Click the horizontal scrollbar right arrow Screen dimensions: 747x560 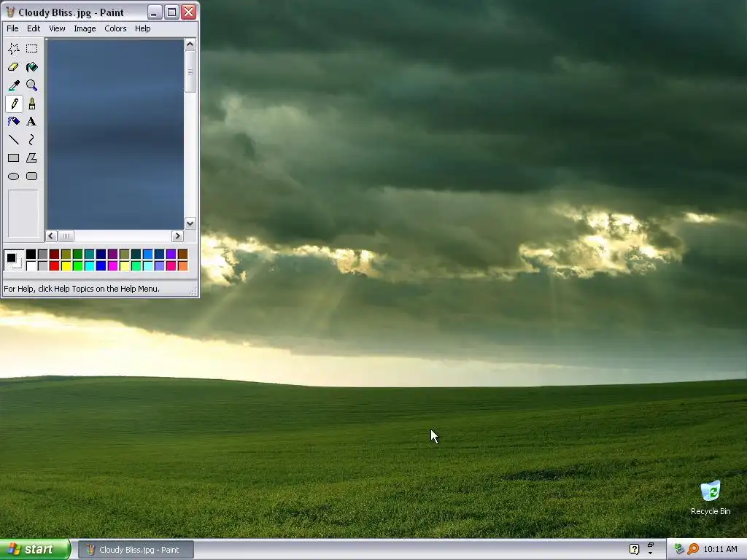point(177,236)
